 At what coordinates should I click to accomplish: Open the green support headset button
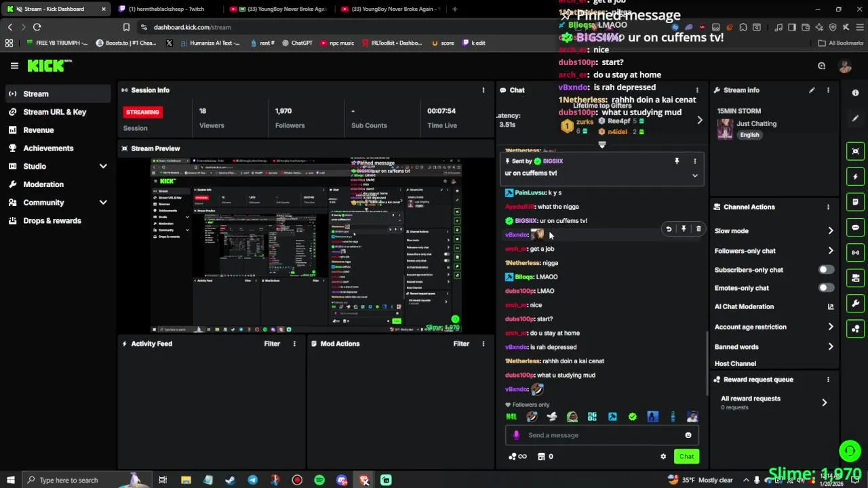850,450
